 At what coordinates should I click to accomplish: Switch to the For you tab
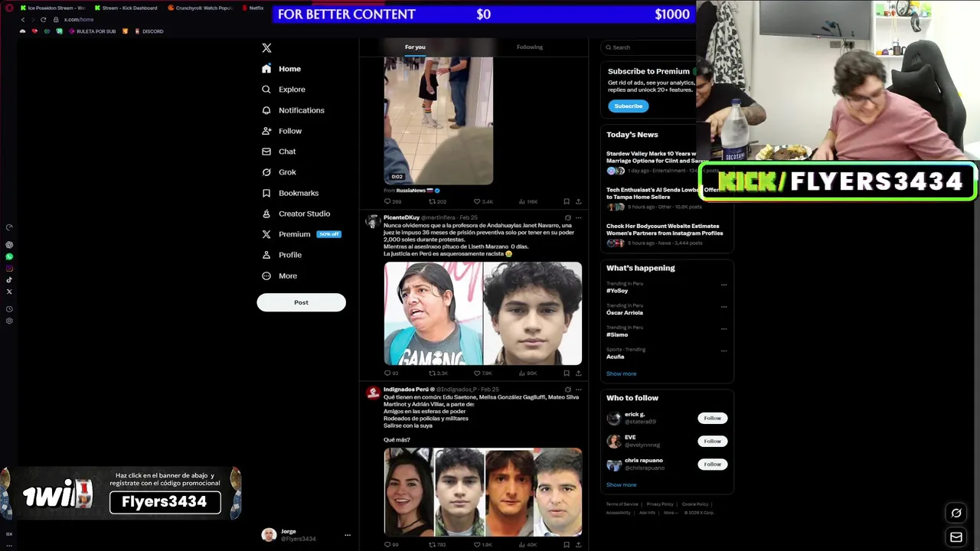click(x=415, y=47)
